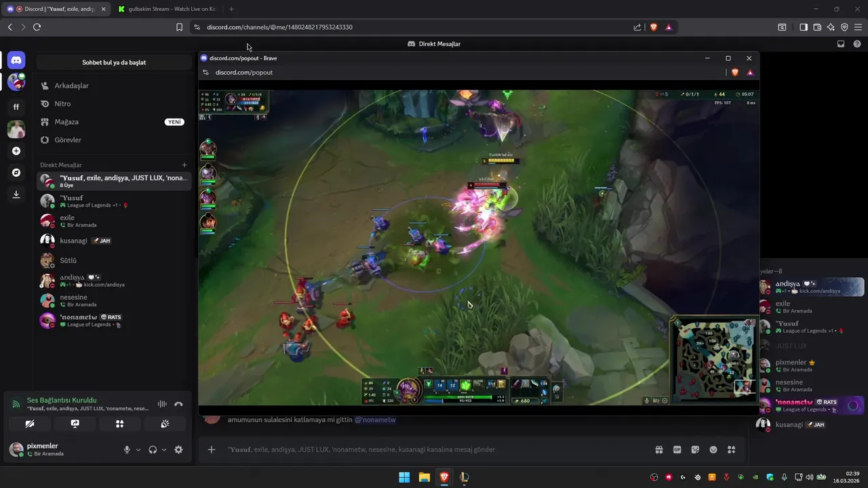This screenshot has height=488, width=868.
Task: Click the Download apps arrow icon
Action: coord(16,195)
